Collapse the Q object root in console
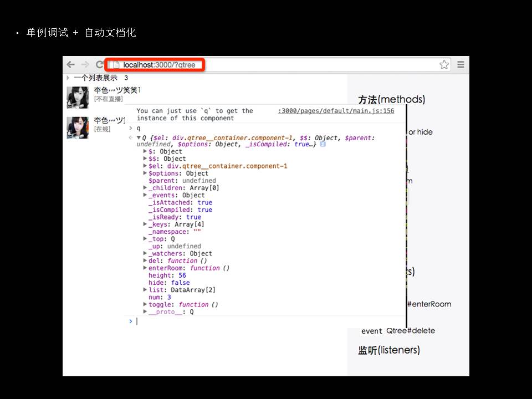Viewport: 532px width, 399px height. coord(139,137)
